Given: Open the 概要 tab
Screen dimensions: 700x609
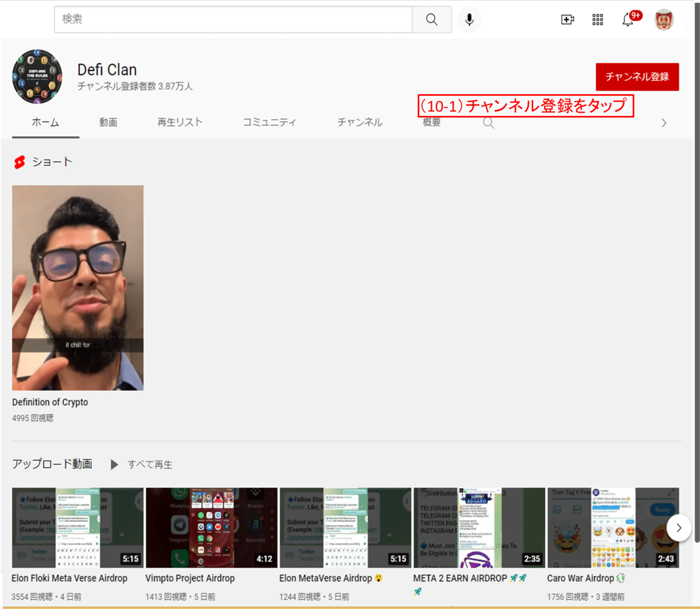Looking at the screenshot, I should pyautogui.click(x=431, y=122).
